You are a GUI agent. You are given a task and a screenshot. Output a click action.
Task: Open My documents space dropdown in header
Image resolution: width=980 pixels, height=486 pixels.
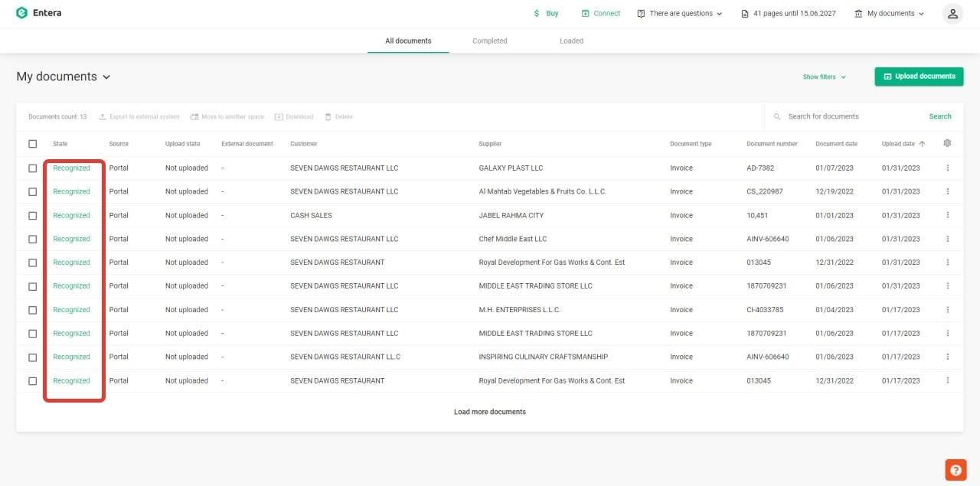[x=890, y=14]
